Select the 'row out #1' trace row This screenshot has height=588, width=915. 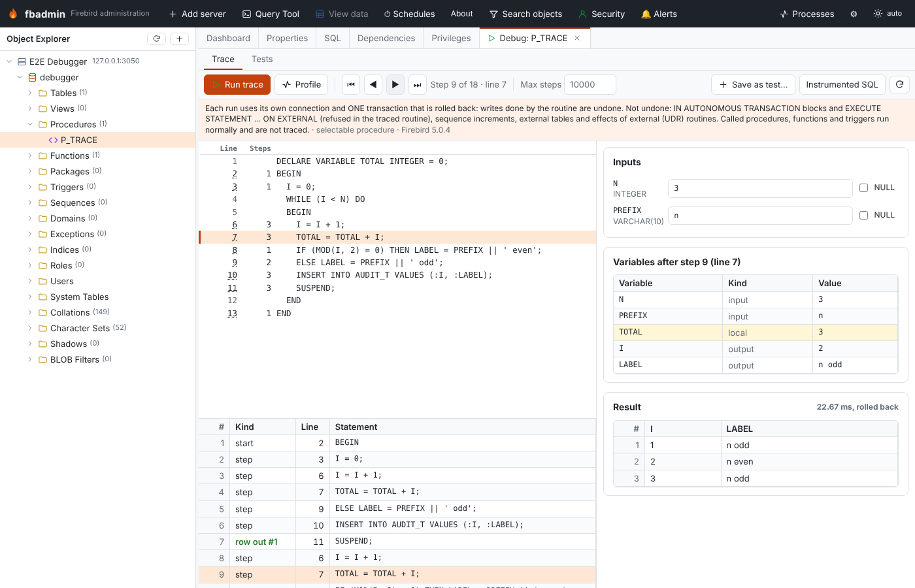397,542
